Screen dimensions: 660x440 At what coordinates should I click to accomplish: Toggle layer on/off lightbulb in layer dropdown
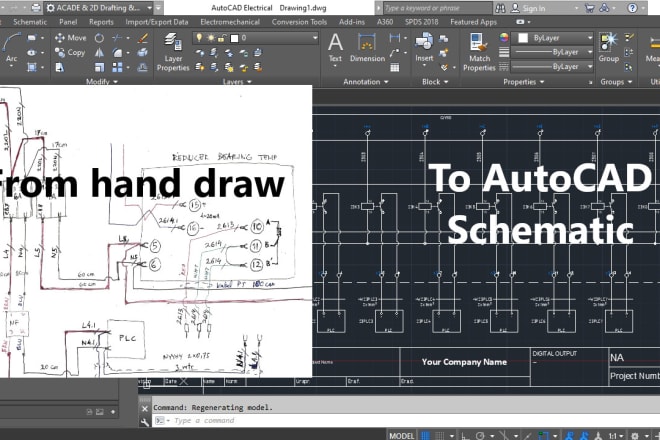click(199, 38)
